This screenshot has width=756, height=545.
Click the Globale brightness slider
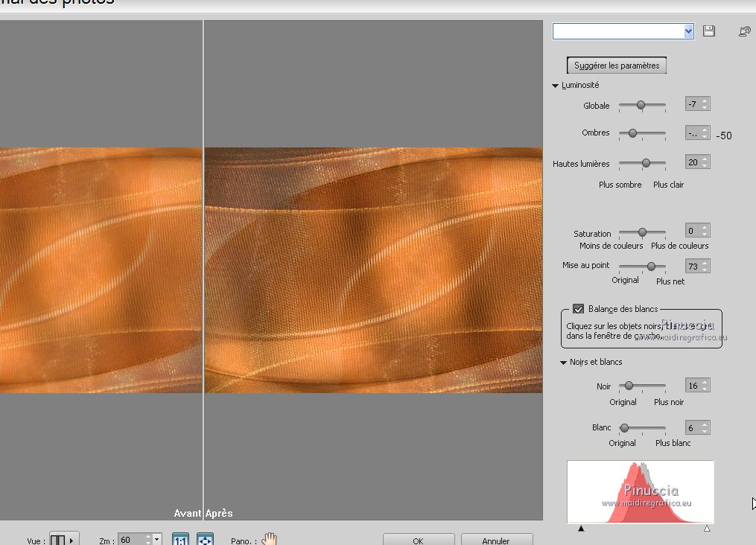coord(642,105)
